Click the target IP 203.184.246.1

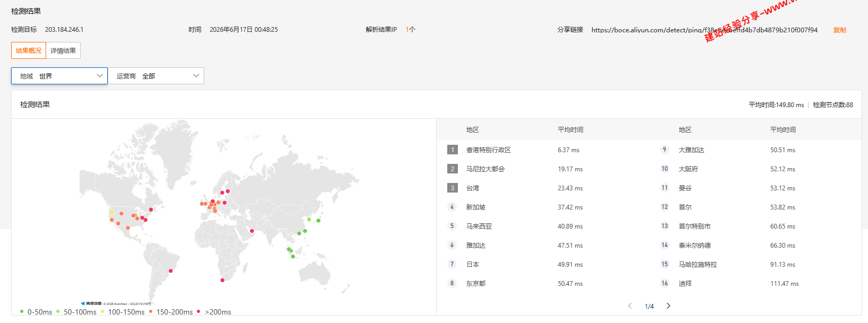click(x=64, y=30)
